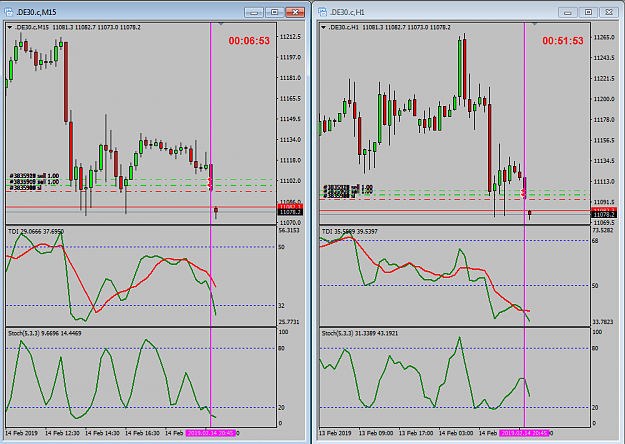Click the .DE30.c,M15 title bar text

(x=36, y=12)
